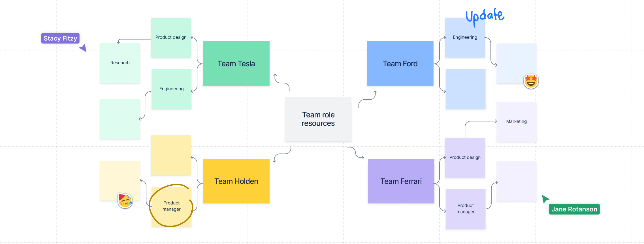644x244 pixels.
Task: Select the Research sticky note
Action: click(x=120, y=63)
